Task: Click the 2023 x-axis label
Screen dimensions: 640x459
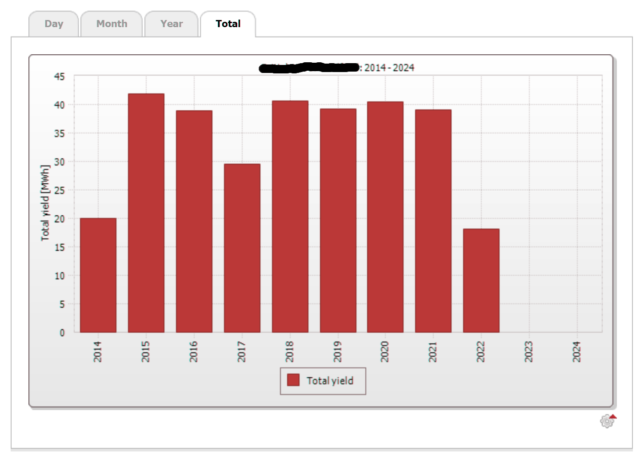Action: (x=529, y=351)
